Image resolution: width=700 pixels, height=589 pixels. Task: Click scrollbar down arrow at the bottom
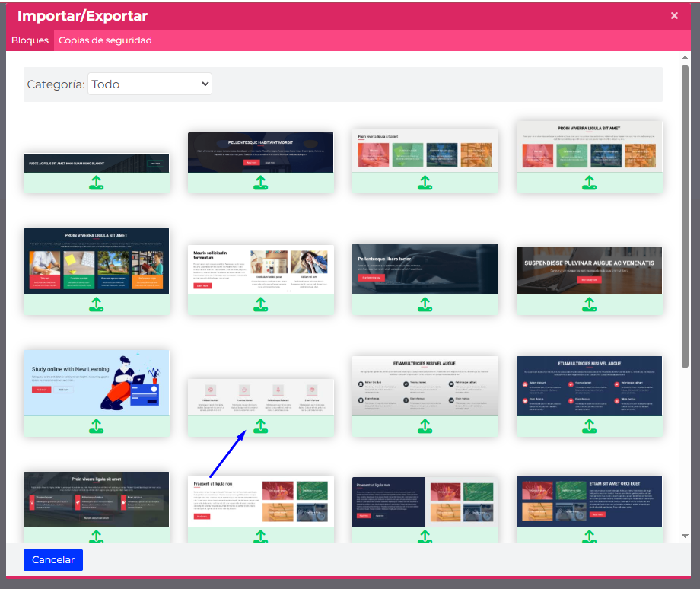pyautogui.click(x=686, y=536)
